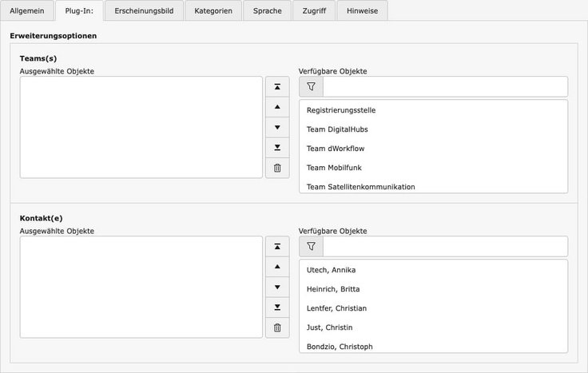Move selected team up one position
Viewport: 588px width, 373px height.
[277, 107]
